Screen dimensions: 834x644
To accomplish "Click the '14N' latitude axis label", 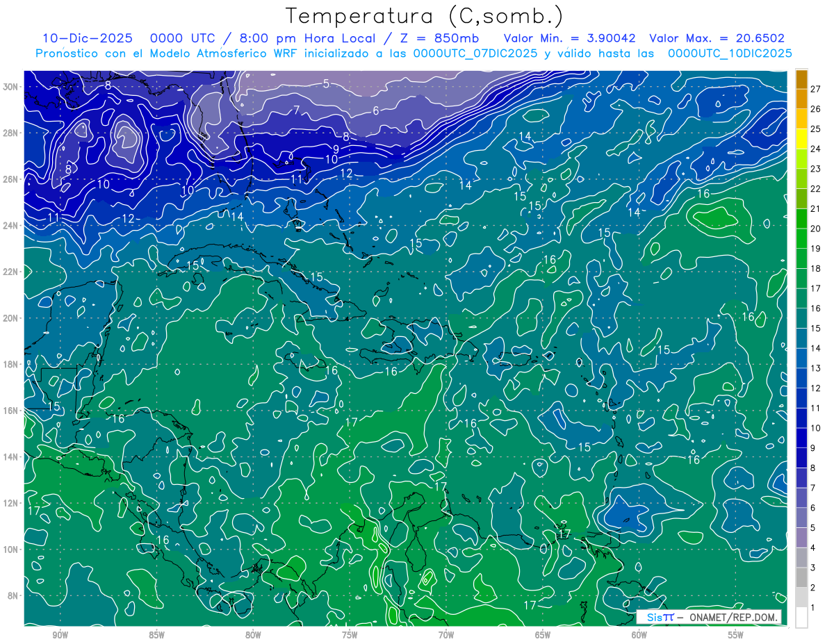I will 12,456.
